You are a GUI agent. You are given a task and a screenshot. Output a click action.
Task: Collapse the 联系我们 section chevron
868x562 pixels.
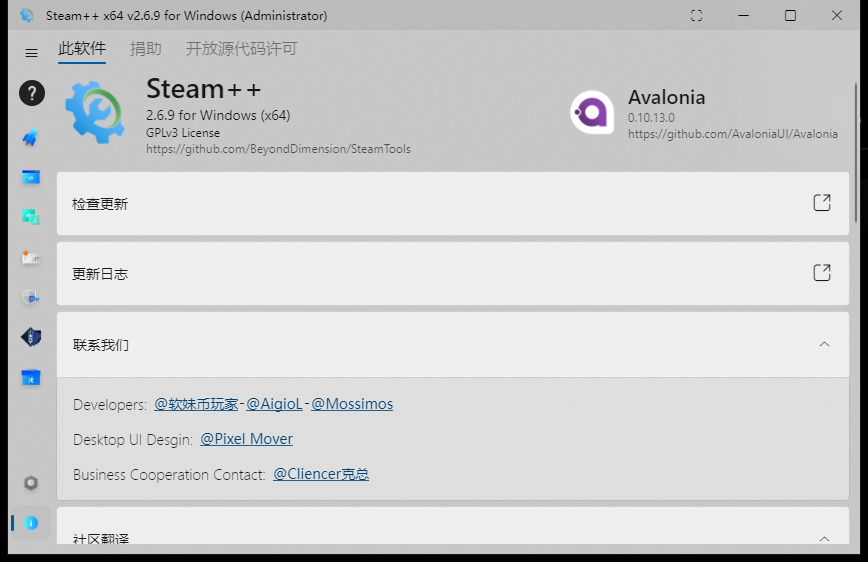tap(824, 344)
